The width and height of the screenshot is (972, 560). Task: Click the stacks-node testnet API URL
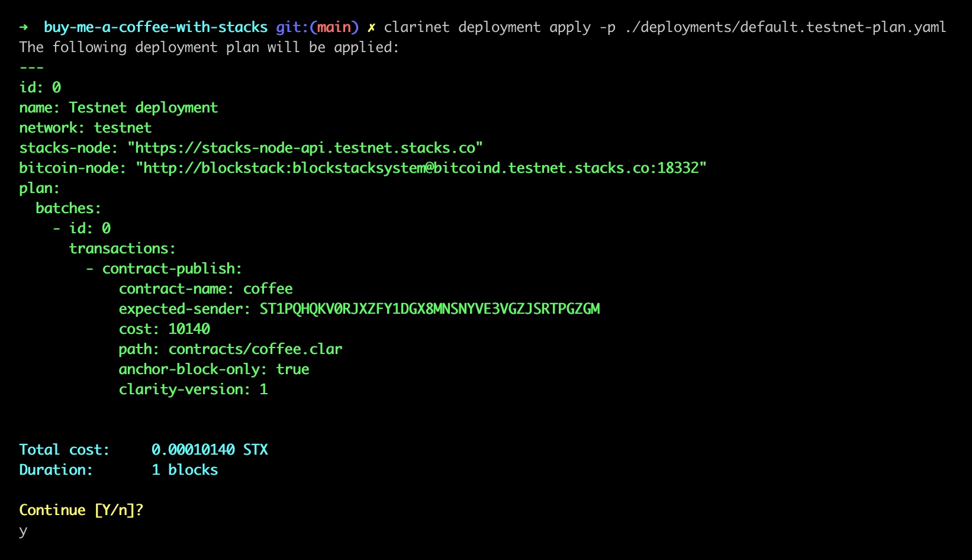coord(305,148)
